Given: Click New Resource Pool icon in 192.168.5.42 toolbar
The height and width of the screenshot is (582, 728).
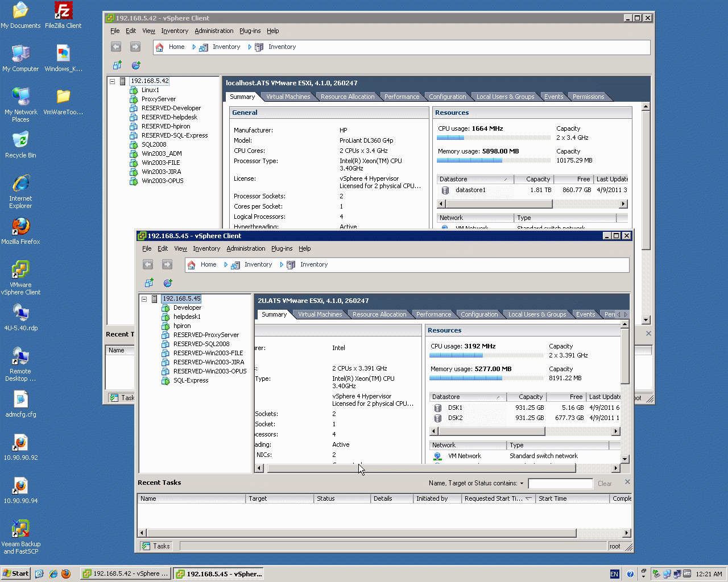Looking at the screenshot, I should tap(136, 65).
